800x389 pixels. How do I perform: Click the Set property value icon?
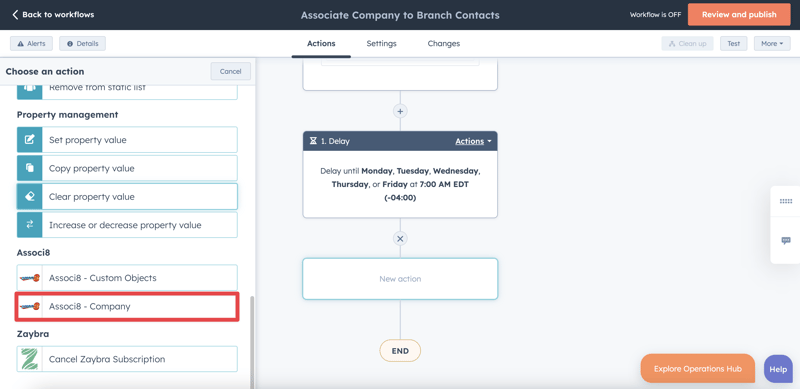pyautogui.click(x=30, y=139)
